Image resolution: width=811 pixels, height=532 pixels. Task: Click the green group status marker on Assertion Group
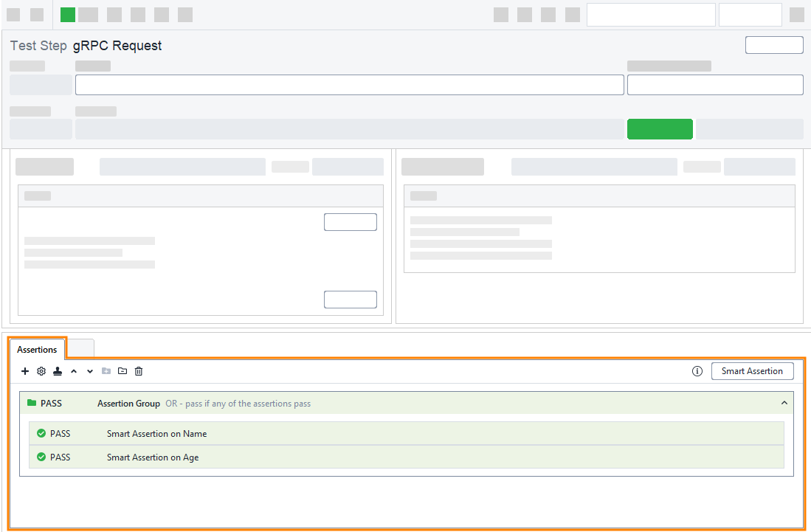(29, 403)
